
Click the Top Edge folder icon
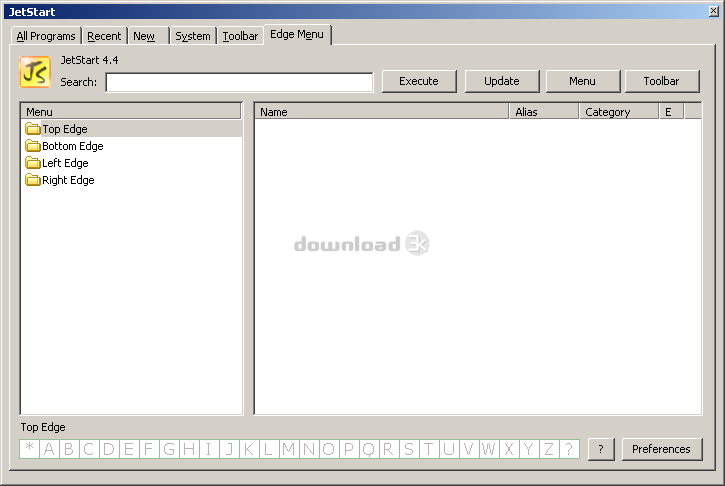pos(33,129)
